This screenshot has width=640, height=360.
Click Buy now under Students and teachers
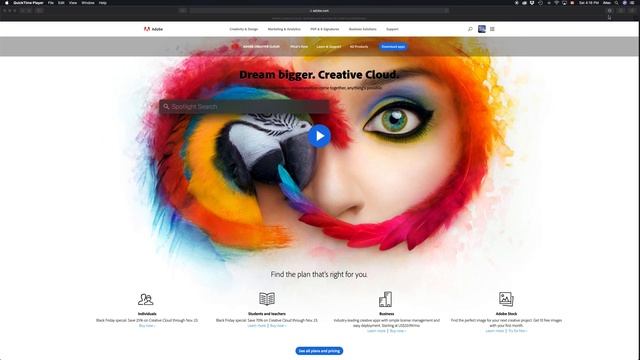[x=278, y=326]
